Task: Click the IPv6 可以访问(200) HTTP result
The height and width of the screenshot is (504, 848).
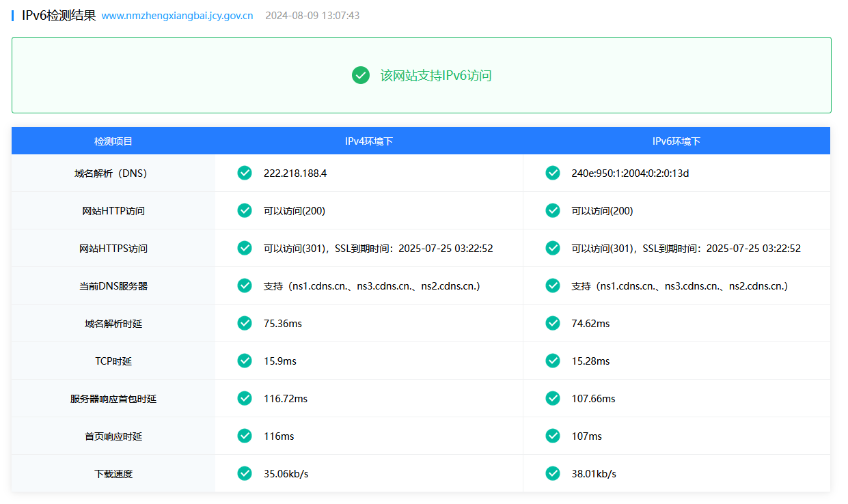Action: (x=602, y=211)
